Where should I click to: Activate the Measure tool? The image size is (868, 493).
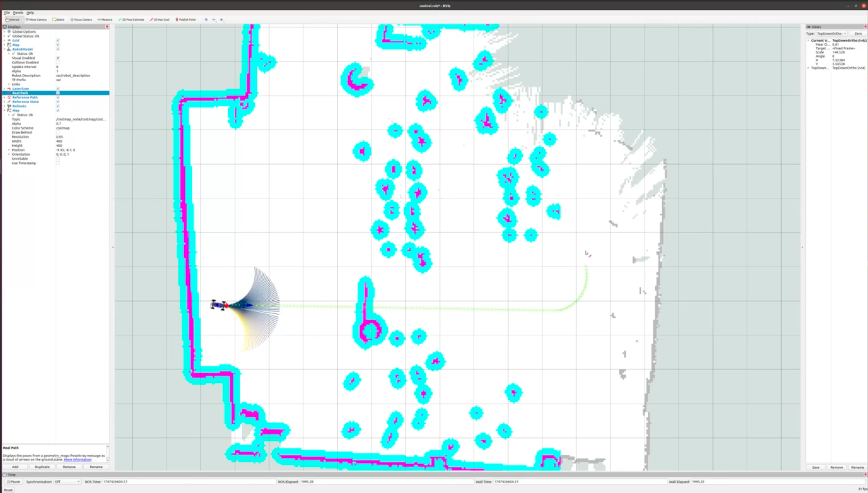click(105, 19)
